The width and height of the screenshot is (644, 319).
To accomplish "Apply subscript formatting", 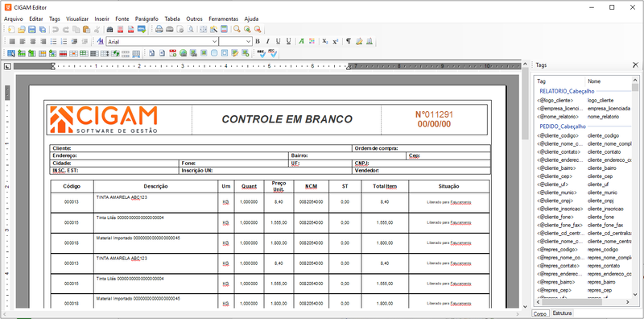I will click(x=324, y=41).
